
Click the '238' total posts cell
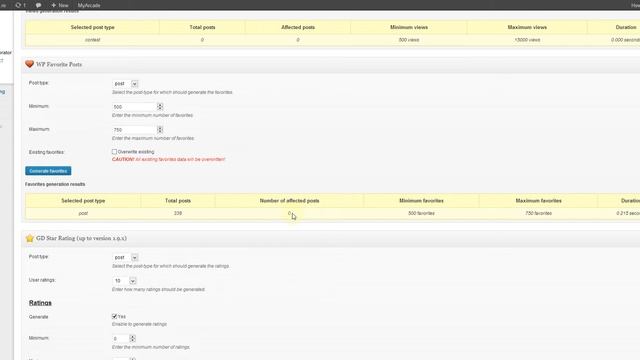(178, 213)
